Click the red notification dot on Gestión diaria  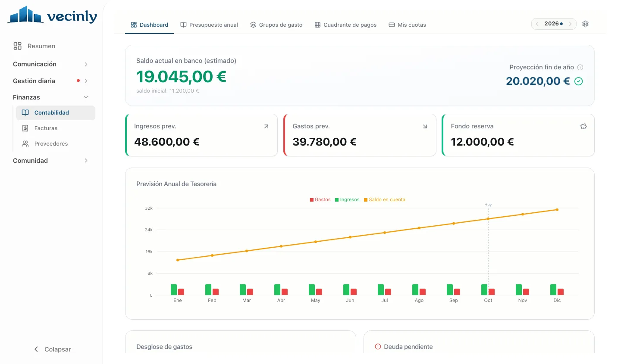tap(78, 81)
